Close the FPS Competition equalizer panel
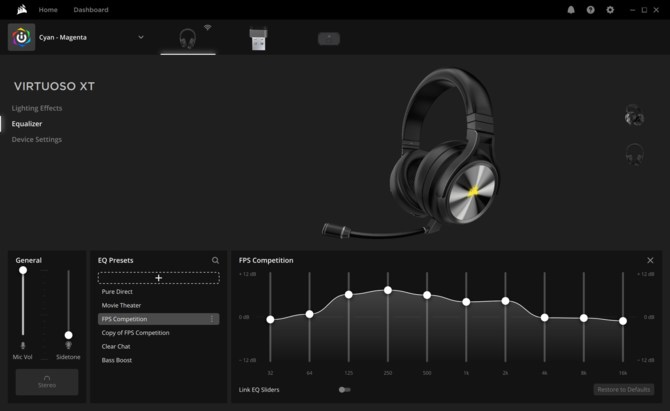670x411 pixels. (x=650, y=260)
